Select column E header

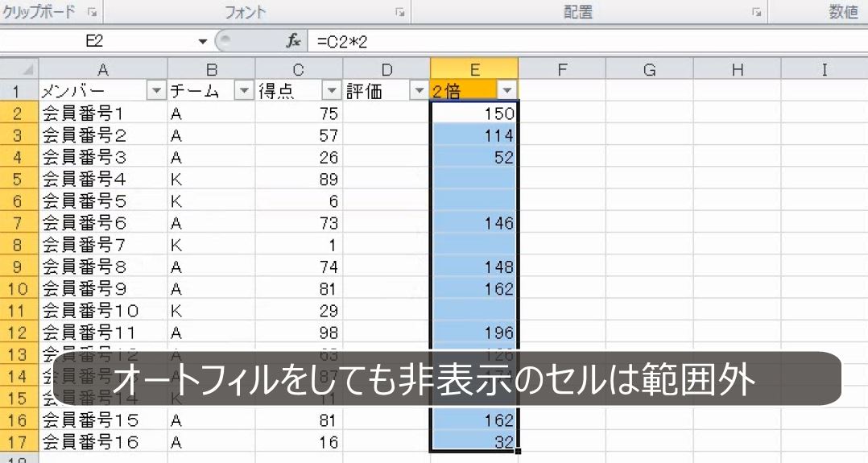(x=474, y=69)
